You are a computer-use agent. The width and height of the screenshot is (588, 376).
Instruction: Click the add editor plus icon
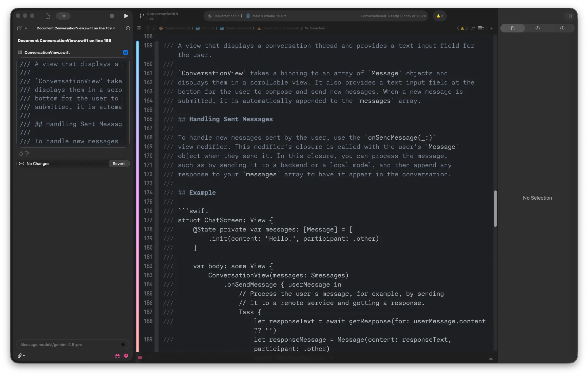coord(491,28)
